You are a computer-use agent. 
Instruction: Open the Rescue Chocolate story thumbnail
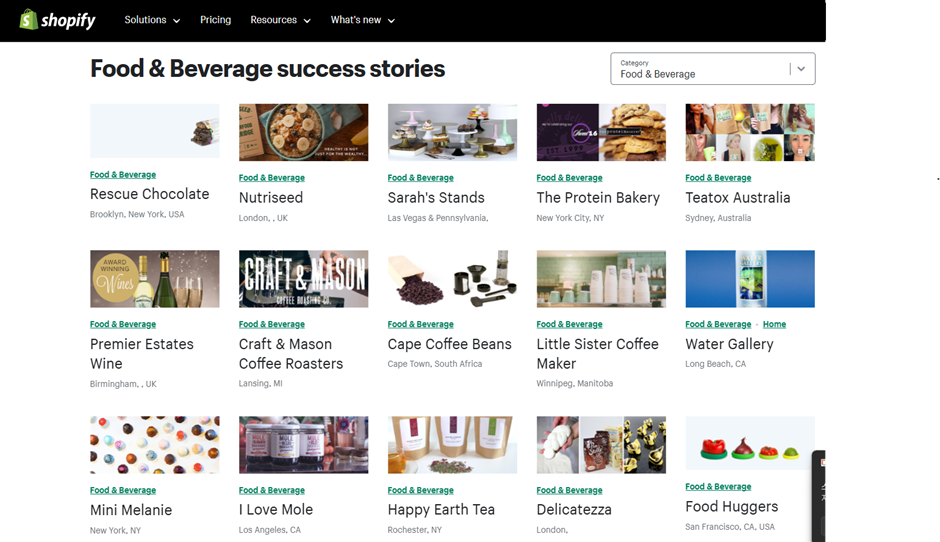click(x=155, y=131)
